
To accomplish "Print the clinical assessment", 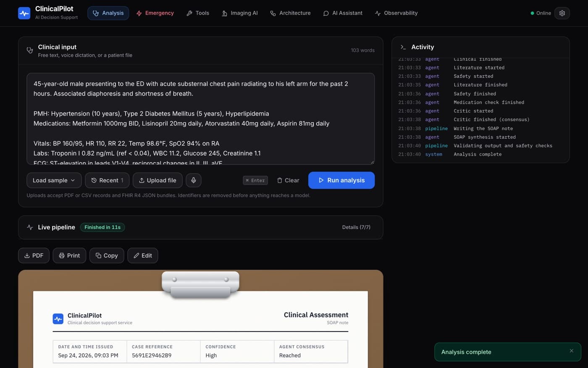I will coord(69,255).
